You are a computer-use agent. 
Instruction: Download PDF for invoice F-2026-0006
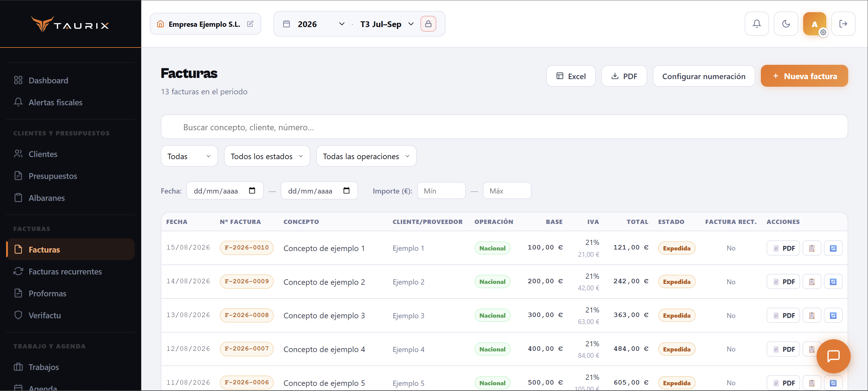(x=783, y=383)
